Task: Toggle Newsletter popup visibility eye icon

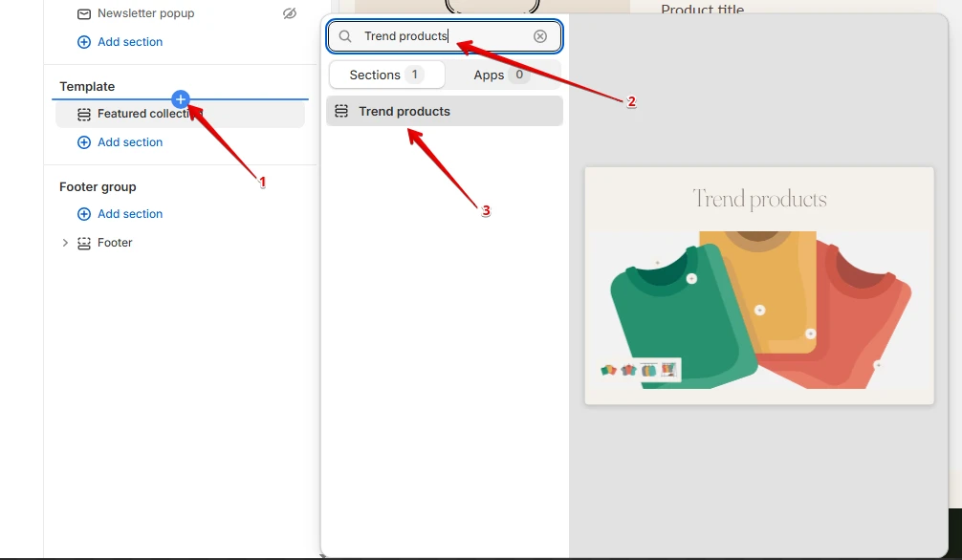Action: click(x=290, y=13)
